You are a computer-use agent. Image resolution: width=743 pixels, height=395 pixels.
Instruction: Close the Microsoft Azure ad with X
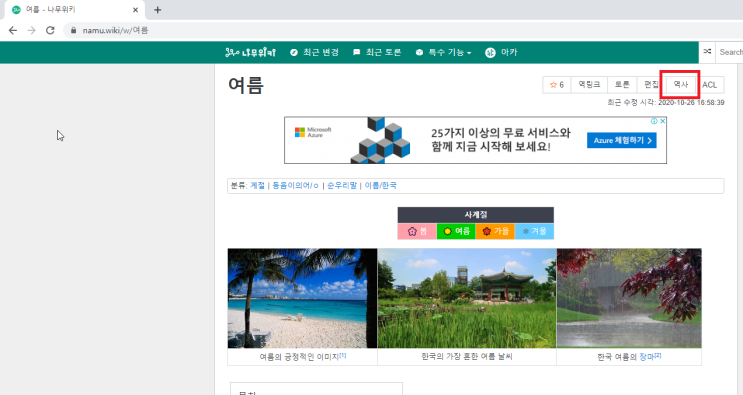662,121
